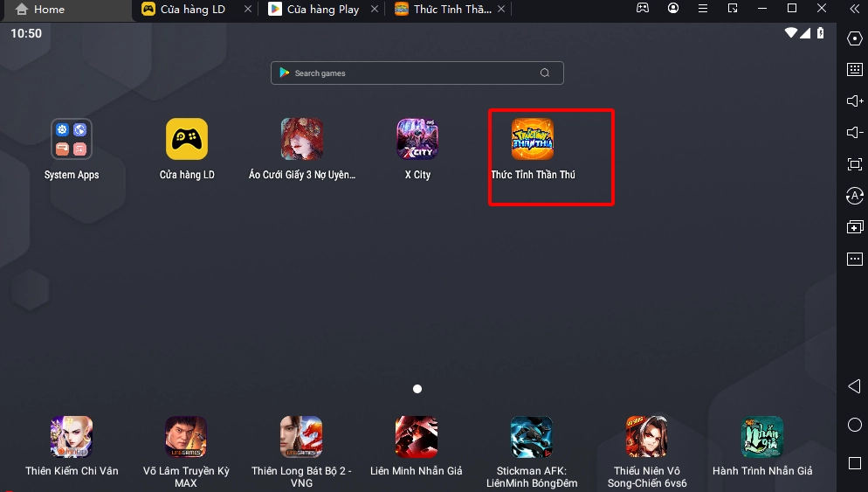Launch Thiếu Niên Vô Song-Chiến 6vs6
The image size is (868, 492).
coord(646,437)
